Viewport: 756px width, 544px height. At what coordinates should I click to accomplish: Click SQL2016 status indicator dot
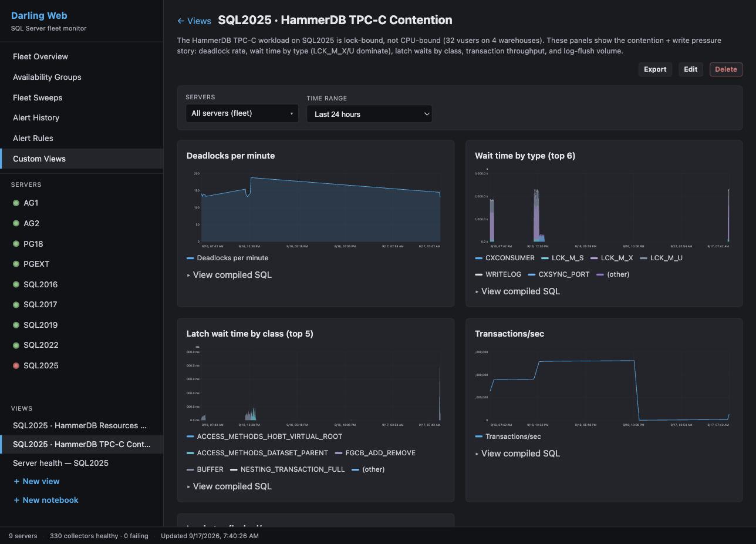(16, 284)
